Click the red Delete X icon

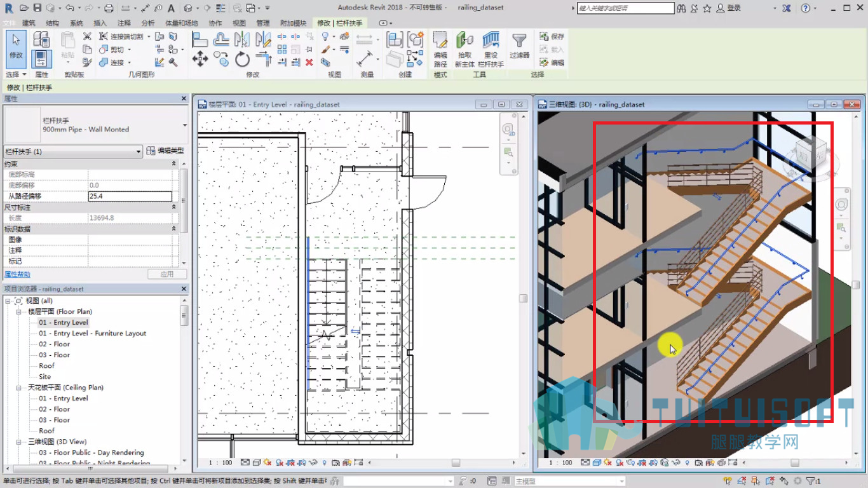(309, 62)
